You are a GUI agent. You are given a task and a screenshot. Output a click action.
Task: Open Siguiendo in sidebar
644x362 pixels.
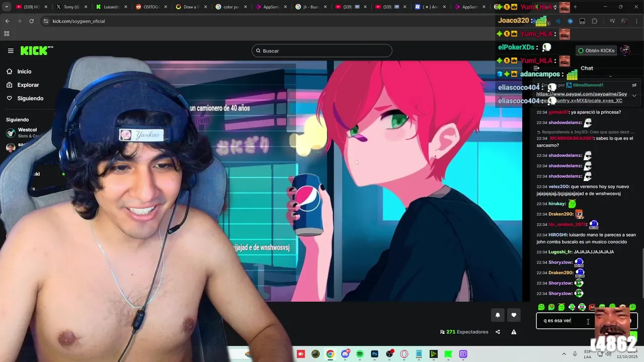[x=30, y=99]
